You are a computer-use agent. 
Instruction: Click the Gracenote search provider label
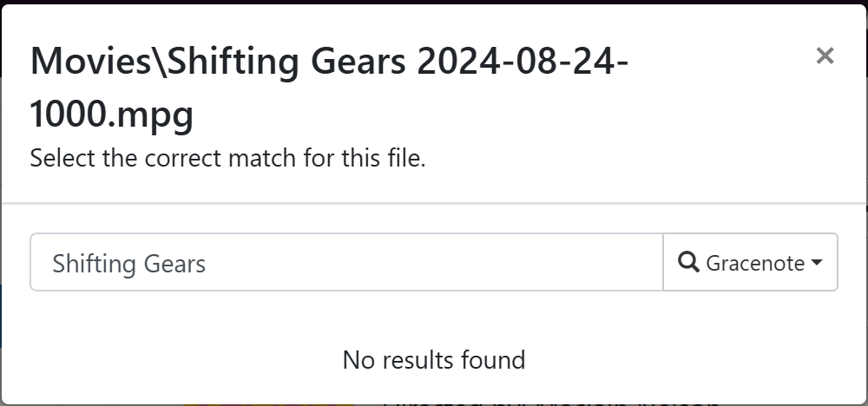click(x=755, y=263)
